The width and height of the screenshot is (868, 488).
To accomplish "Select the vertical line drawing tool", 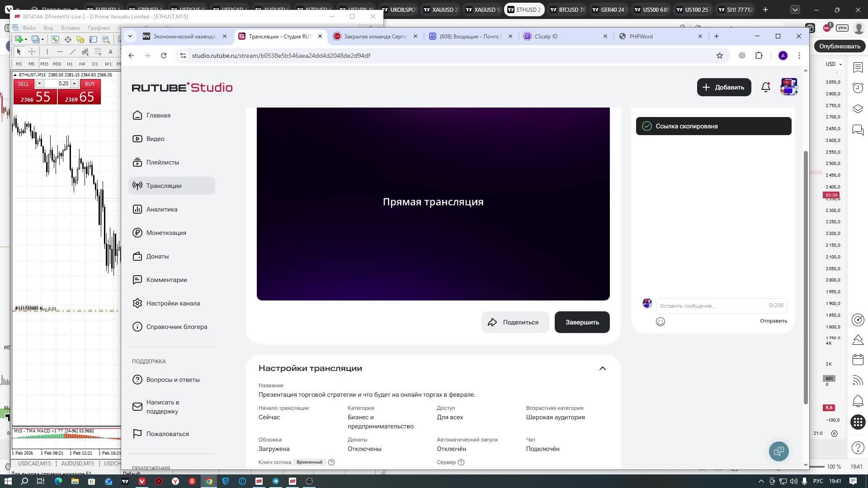I will pyautogui.click(x=47, y=52).
